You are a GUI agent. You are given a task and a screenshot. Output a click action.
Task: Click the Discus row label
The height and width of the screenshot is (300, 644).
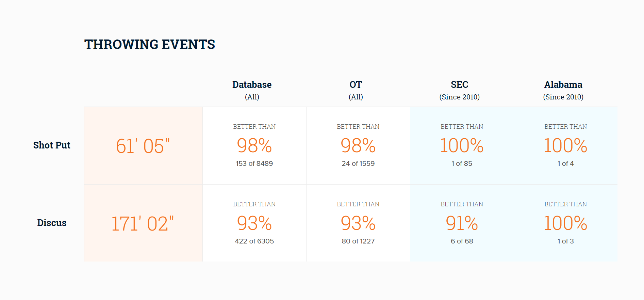point(52,223)
